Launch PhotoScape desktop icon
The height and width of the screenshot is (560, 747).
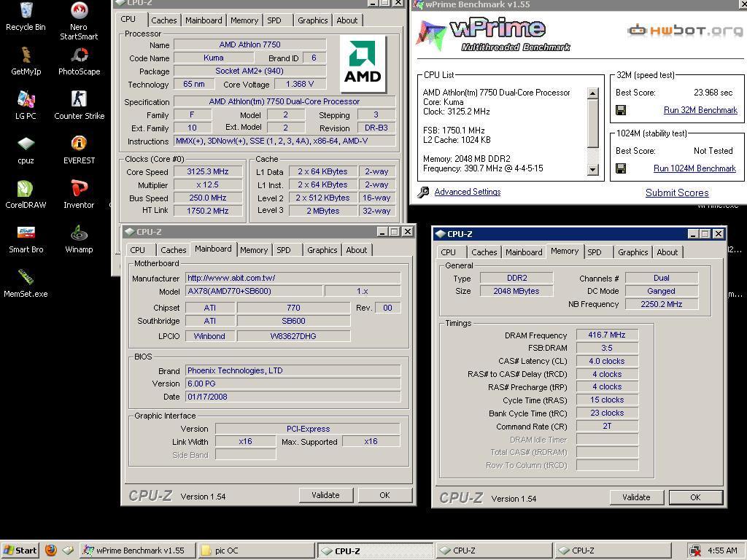(79, 61)
